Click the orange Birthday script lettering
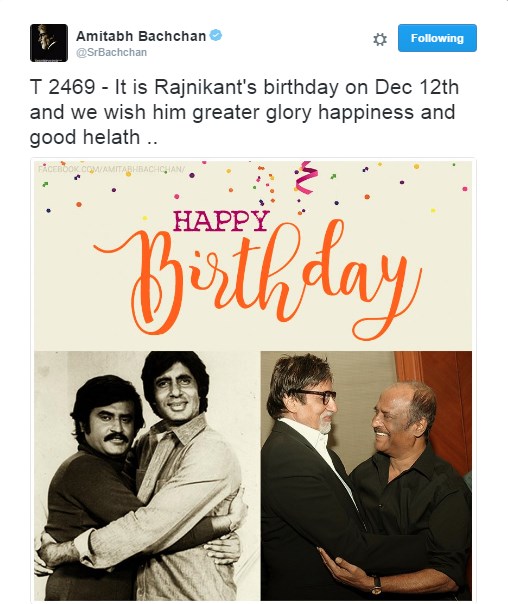508x604 pixels. click(x=258, y=280)
